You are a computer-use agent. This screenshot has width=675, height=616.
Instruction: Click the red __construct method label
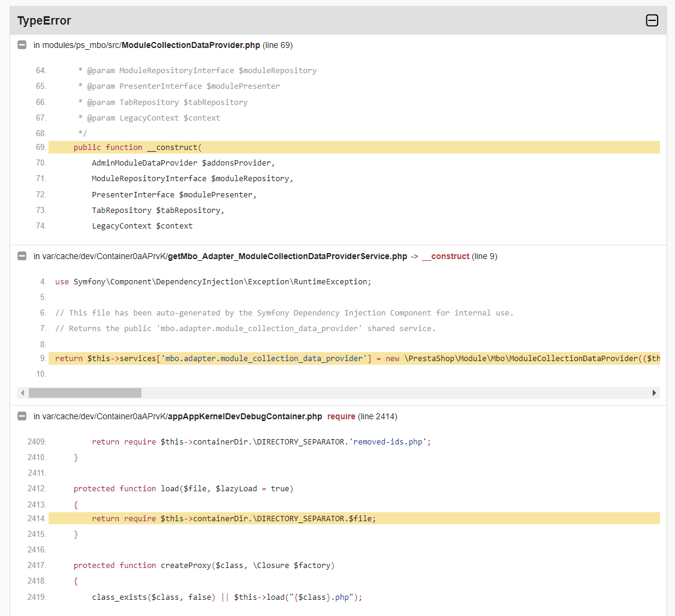tap(445, 256)
